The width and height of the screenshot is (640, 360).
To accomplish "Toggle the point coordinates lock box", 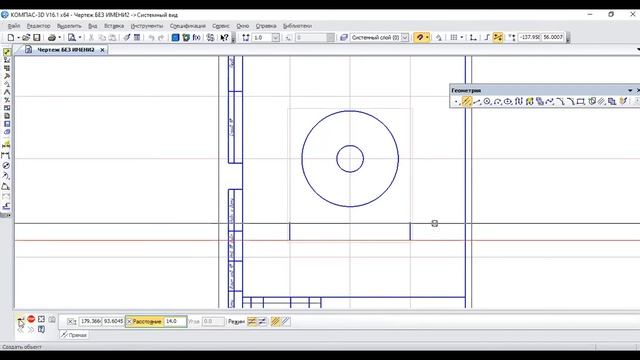I will click(71, 322).
